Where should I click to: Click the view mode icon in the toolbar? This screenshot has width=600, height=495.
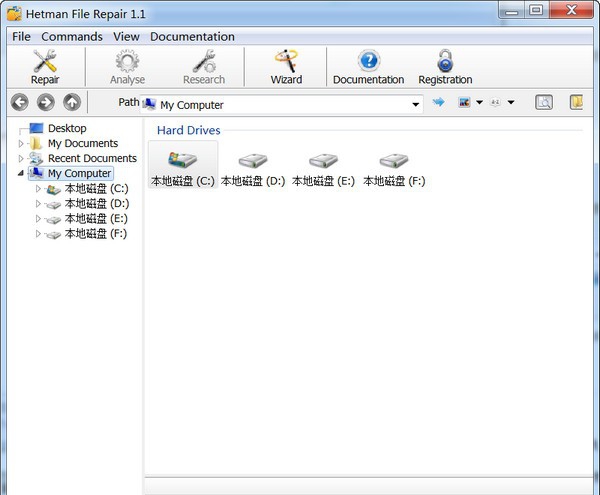[464, 102]
